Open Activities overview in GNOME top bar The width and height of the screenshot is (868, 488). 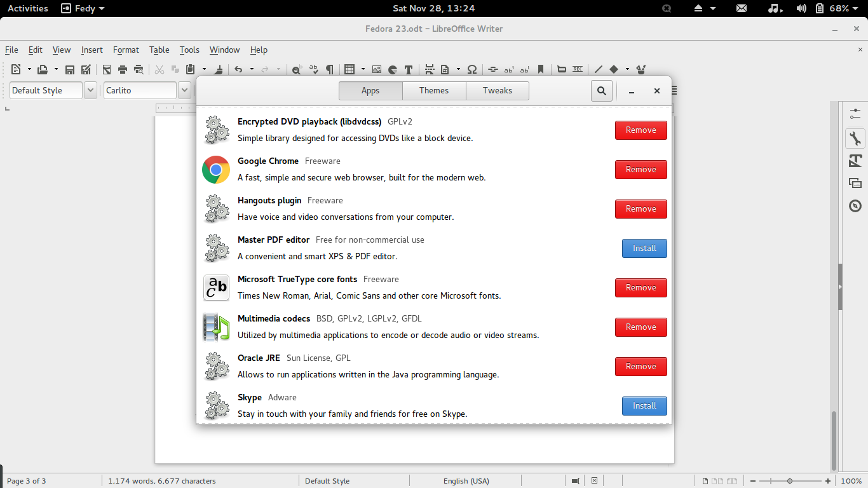[x=28, y=8]
